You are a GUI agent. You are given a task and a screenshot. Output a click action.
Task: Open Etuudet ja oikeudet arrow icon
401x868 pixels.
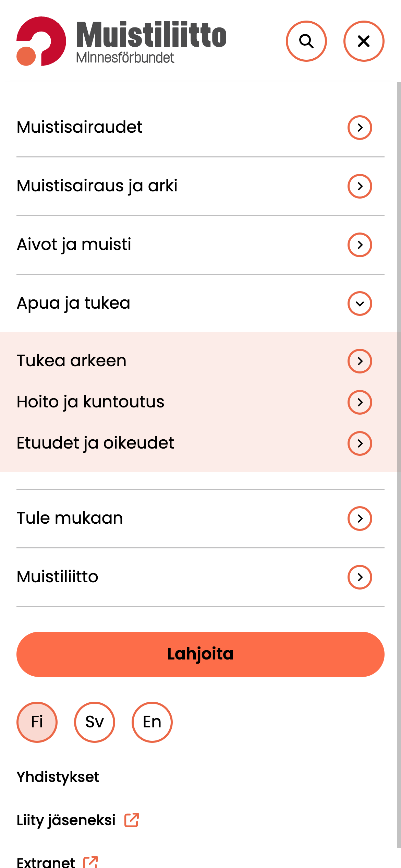[x=360, y=443]
